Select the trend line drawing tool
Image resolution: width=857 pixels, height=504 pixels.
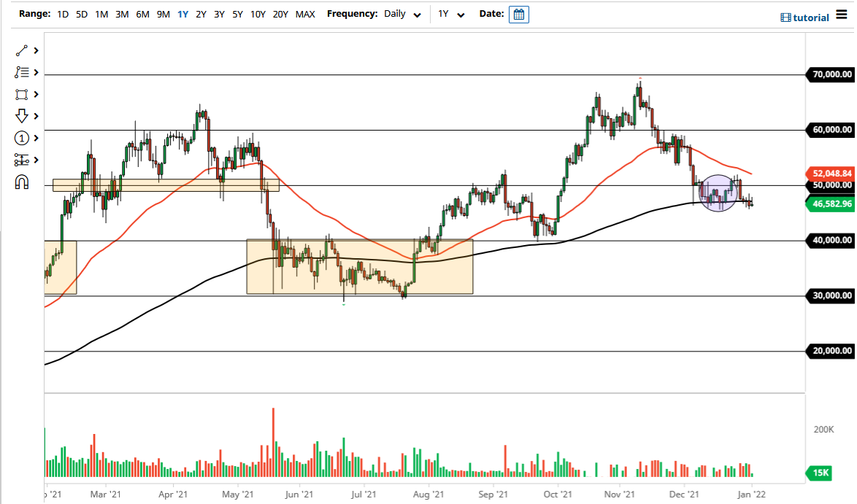click(21, 50)
